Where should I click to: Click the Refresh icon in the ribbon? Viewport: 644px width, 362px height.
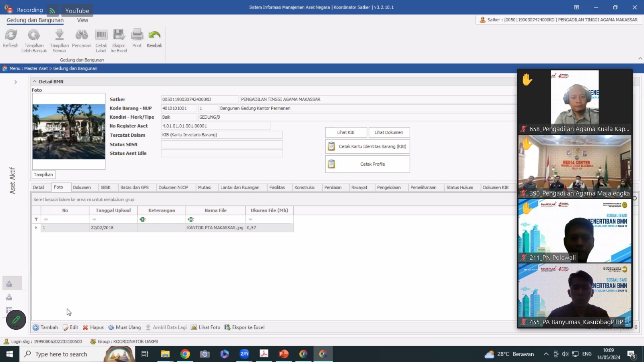point(11,35)
